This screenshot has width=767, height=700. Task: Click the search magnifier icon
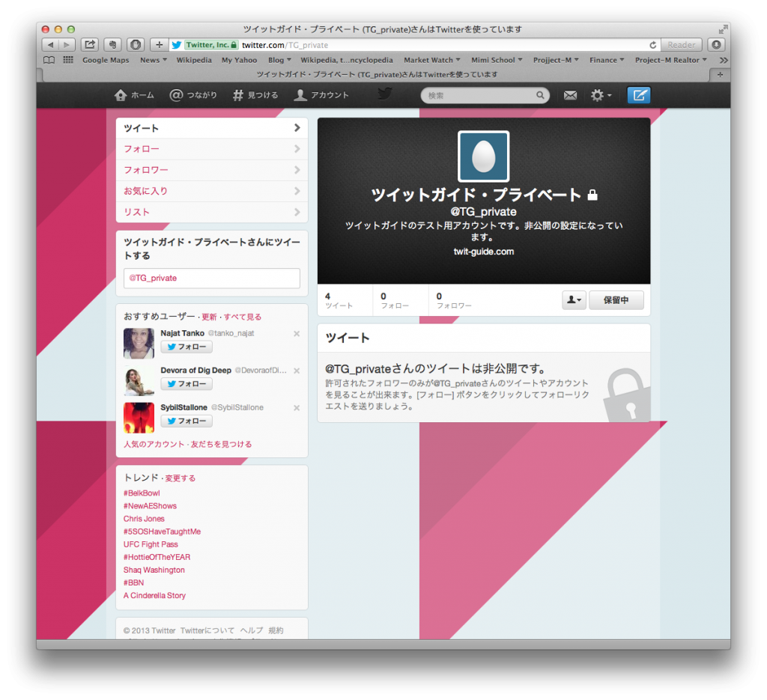pyautogui.click(x=539, y=95)
